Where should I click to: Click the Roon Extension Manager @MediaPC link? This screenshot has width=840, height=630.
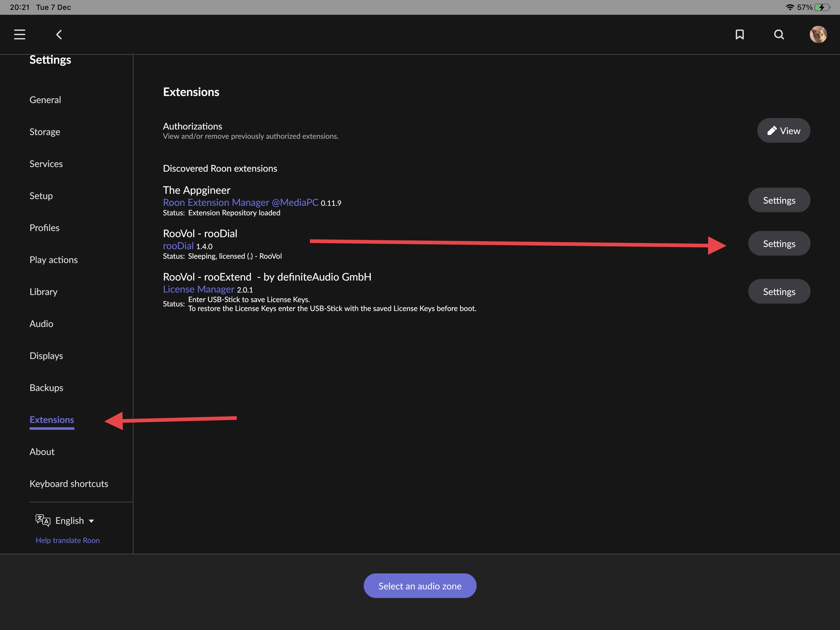240,202
